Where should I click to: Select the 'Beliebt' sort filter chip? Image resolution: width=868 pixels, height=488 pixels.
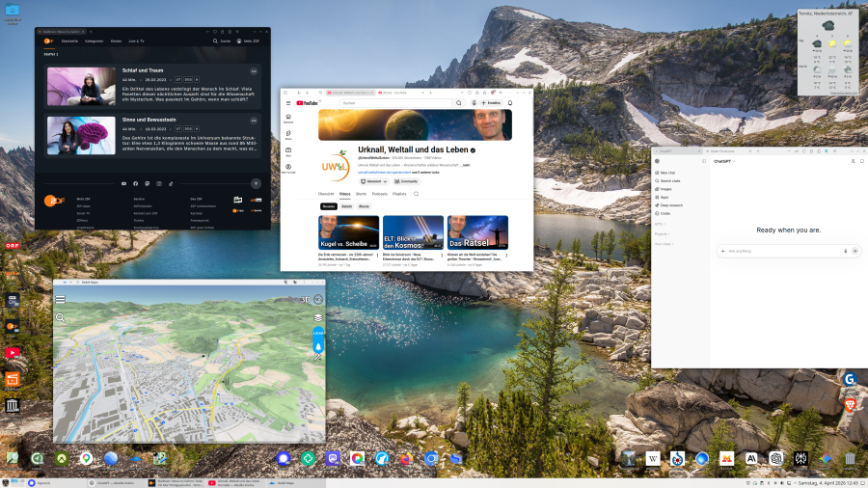click(x=346, y=206)
